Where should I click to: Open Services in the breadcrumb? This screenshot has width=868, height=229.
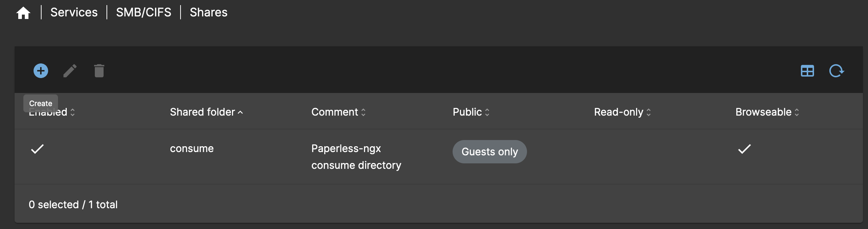(74, 12)
